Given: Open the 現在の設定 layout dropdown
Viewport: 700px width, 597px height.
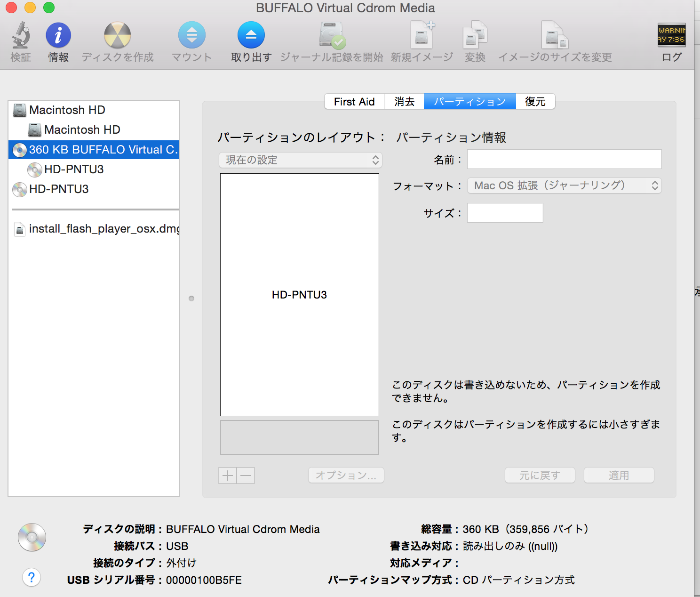Looking at the screenshot, I should tap(301, 160).
